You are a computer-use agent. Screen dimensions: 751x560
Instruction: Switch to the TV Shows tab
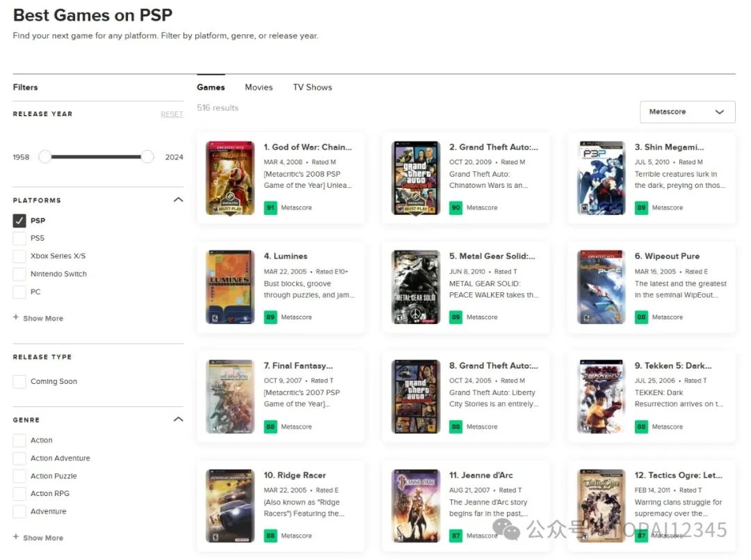[312, 87]
